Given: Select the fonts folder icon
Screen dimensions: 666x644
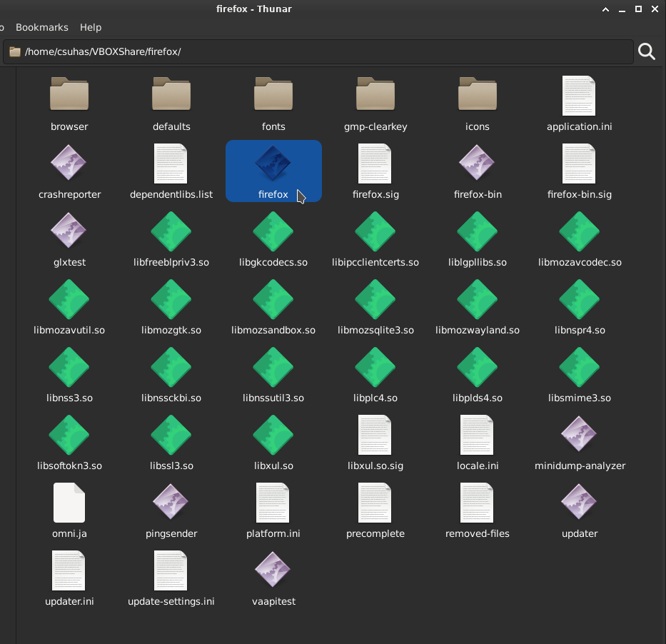Looking at the screenshot, I should (x=273, y=94).
